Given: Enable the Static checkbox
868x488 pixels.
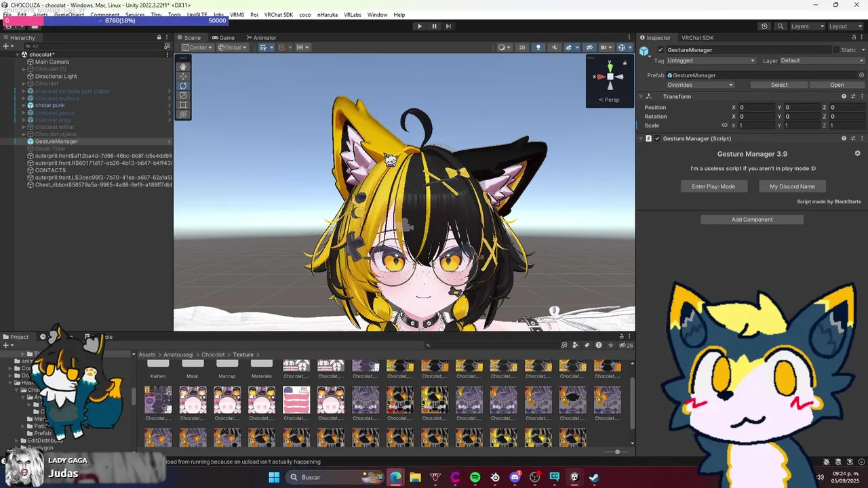Looking at the screenshot, I should pos(836,50).
